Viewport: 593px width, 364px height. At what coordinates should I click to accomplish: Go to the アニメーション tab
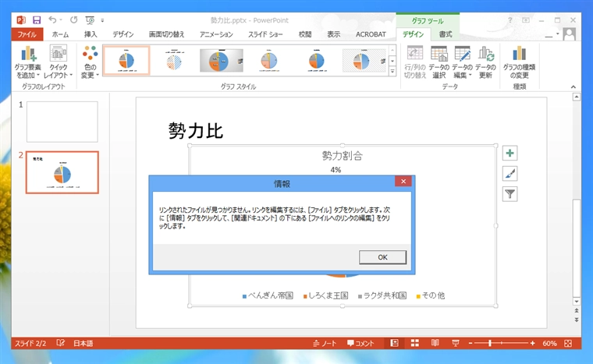[x=216, y=34]
